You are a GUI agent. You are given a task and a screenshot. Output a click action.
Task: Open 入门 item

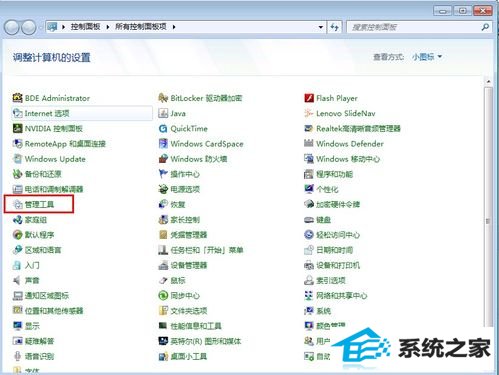26,265
